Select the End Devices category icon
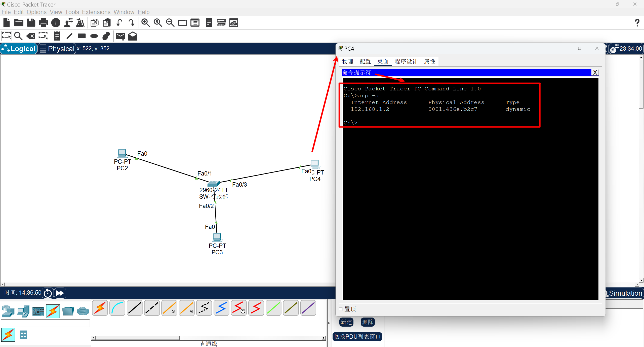Screen dimensions: 644x347 [23, 311]
